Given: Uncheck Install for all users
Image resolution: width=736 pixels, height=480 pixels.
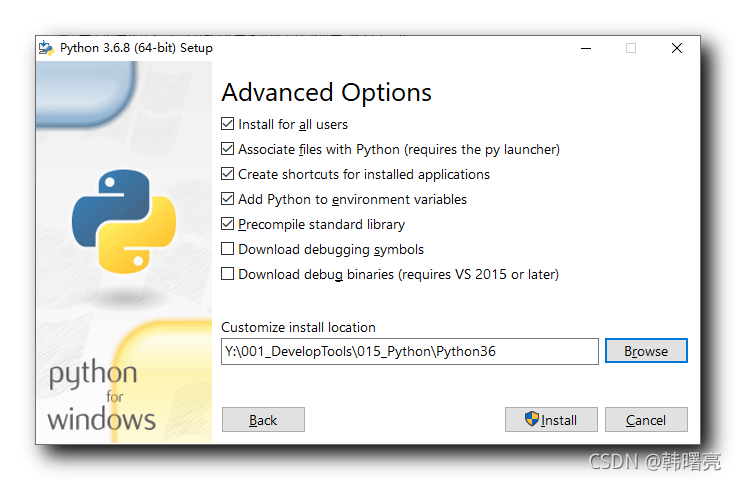Looking at the screenshot, I should coord(228,124).
